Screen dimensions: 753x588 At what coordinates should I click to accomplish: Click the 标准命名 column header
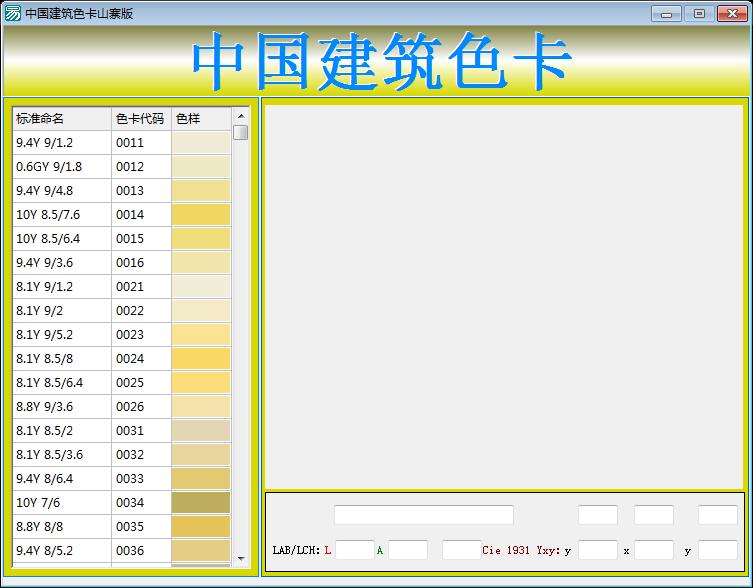click(x=62, y=119)
